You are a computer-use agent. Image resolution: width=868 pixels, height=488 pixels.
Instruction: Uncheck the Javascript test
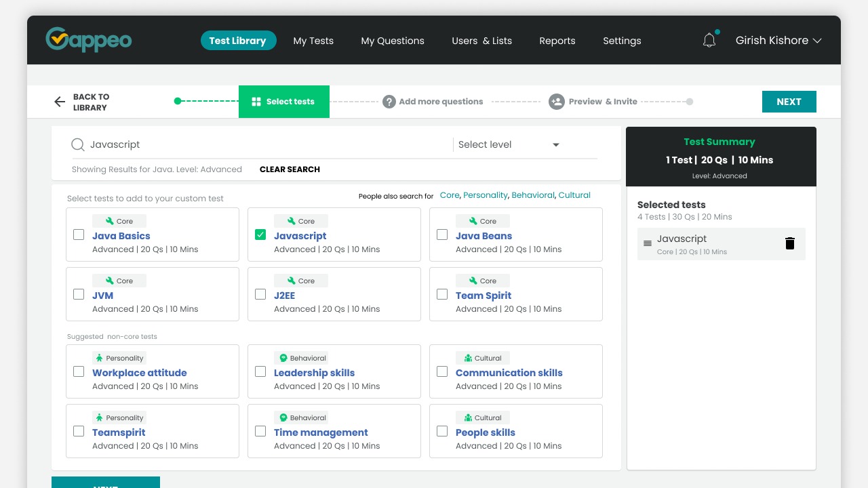(x=260, y=235)
